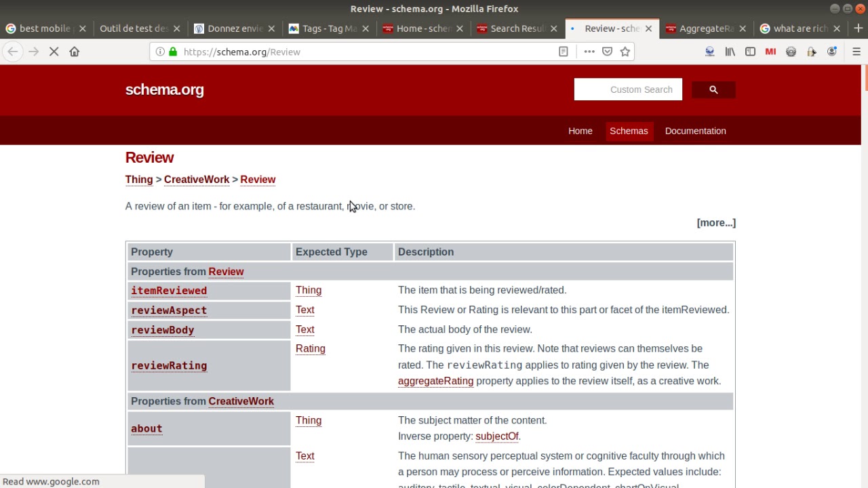Screen dimensions: 868x488
Task: Close the active 'Review - schema' tab
Action: pyautogui.click(x=648, y=28)
